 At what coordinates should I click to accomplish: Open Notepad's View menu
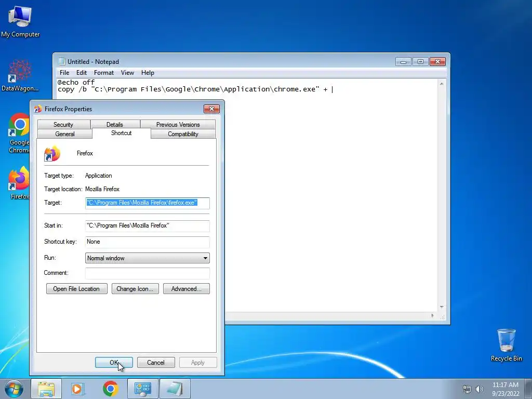tap(128, 73)
